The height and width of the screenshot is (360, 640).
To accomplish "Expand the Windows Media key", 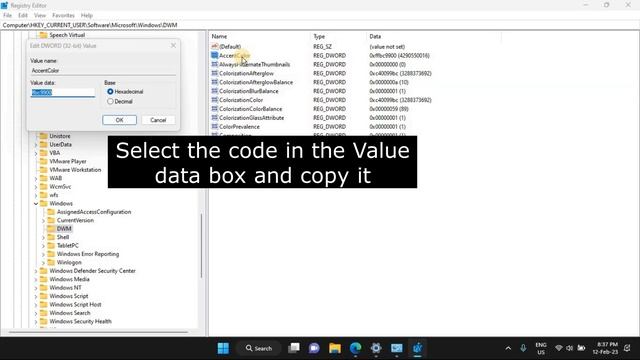I will (x=36, y=280).
